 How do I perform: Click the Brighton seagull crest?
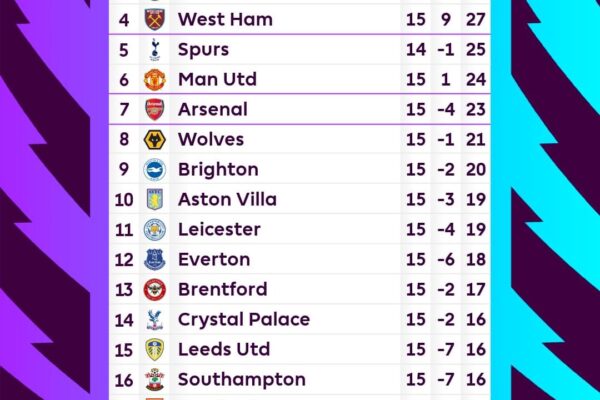pyautogui.click(x=154, y=169)
